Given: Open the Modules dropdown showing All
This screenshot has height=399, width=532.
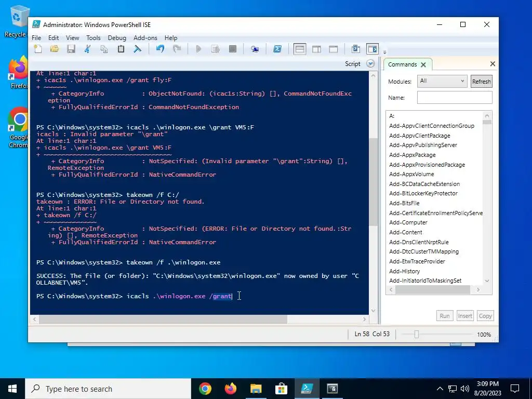Looking at the screenshot, I should [442, 81].
